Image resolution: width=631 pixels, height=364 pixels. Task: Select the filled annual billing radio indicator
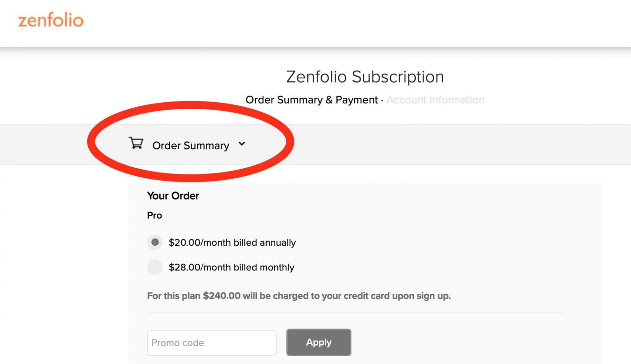pyautogui.click(x=155, y=242)
